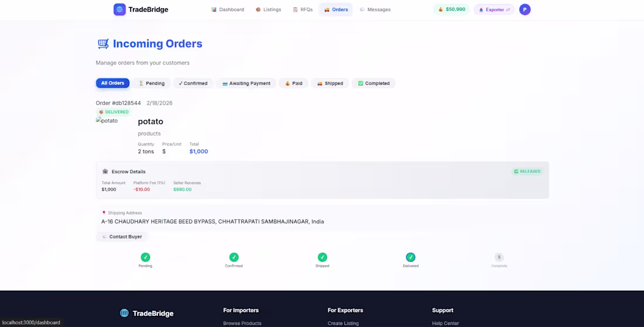Open the Help Center footer link

[x=446, y=323]
